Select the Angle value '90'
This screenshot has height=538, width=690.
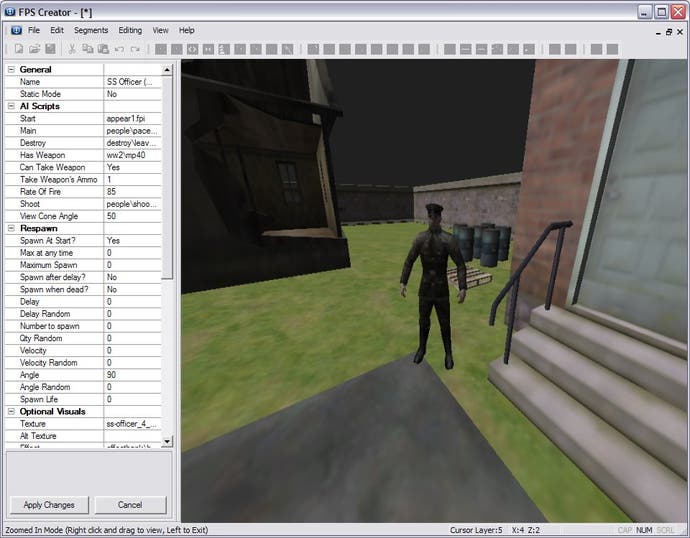click(x=133, y=375)
